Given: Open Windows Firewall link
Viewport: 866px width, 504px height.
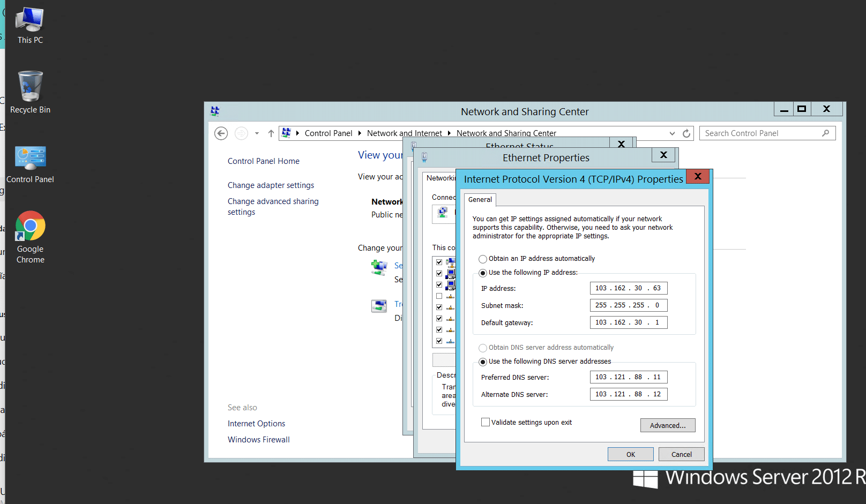Looking at the screenshot, I should click(x=258, y=440).
